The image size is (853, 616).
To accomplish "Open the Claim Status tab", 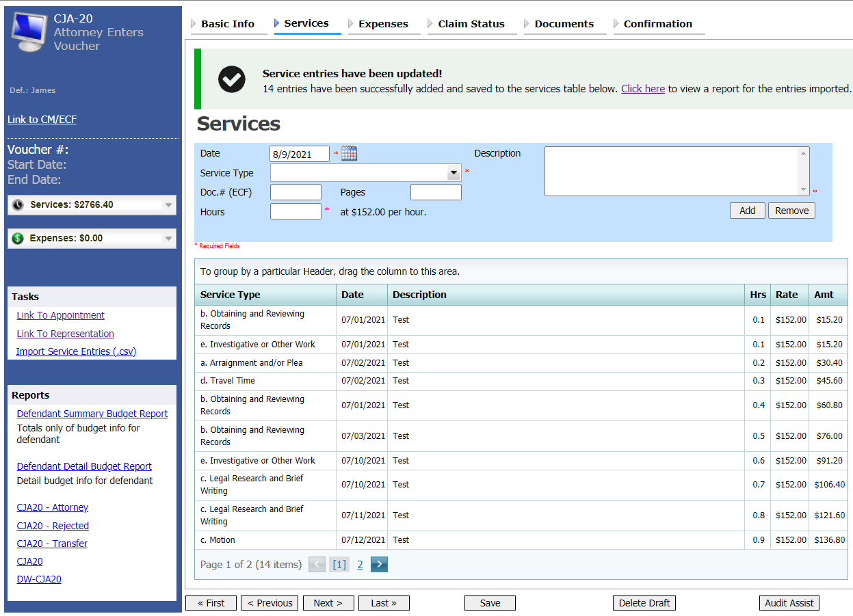I will [x=471, y=24].
